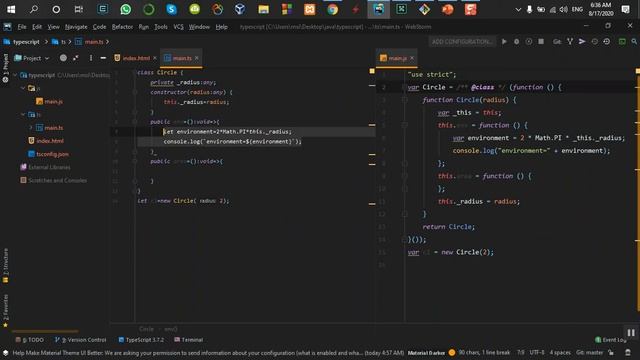Click the yellow inspection warning square in main.ts editor
This screenshot has width=640, height=360.
click(372, 71)
